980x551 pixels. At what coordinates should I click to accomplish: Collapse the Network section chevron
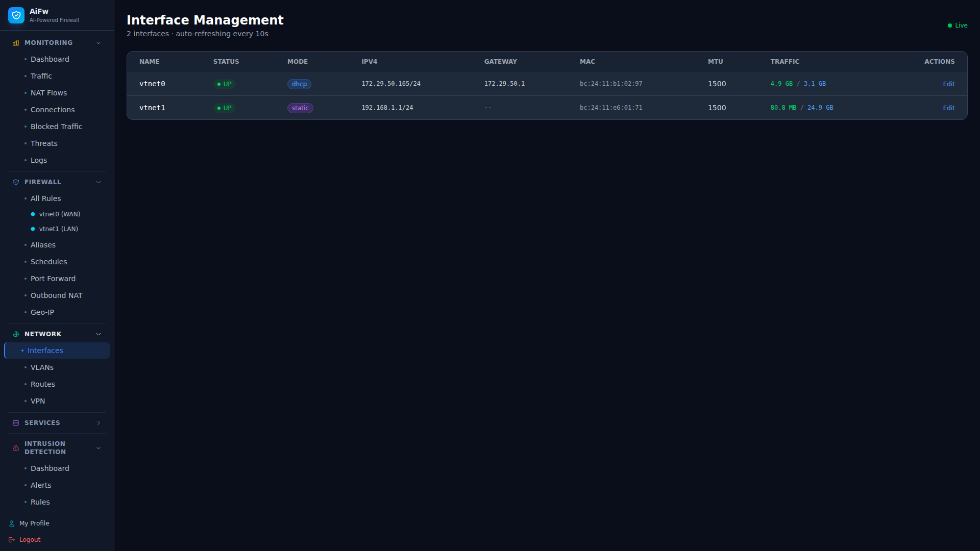point(99,334)
